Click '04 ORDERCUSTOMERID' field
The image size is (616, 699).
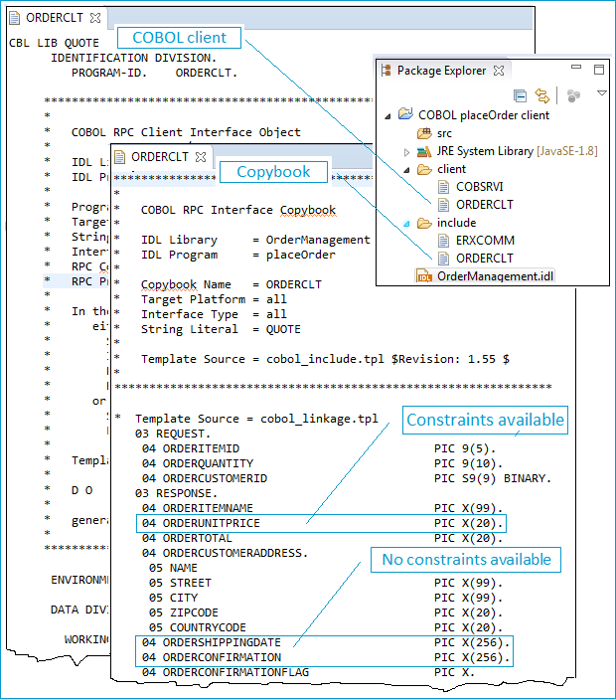click(205, 478)
